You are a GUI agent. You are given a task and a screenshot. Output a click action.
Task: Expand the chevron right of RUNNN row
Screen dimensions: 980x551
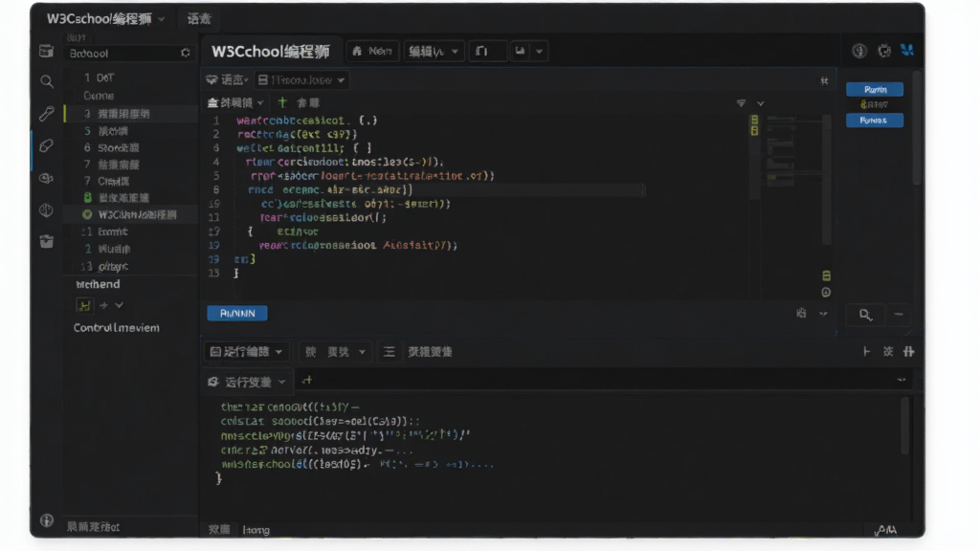click(823, 314)
